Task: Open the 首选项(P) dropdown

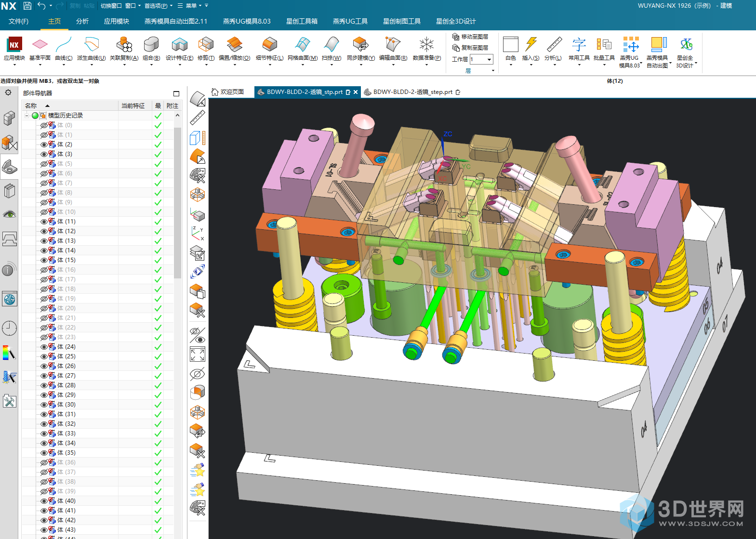Action: click(159, 6)
